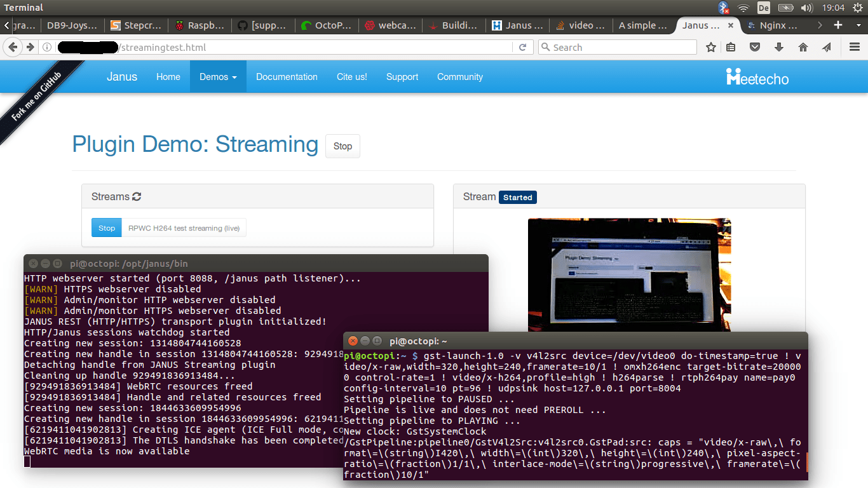Save page to Pocket icon

[x=755, y=47]
